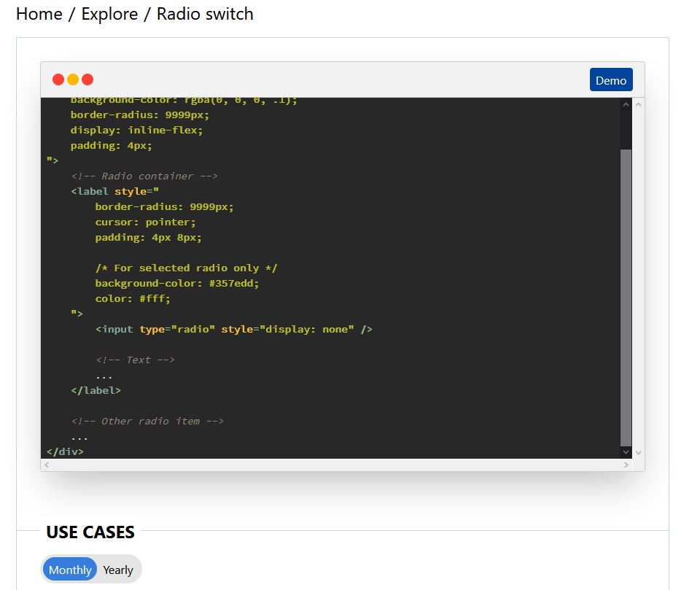The width and height of the screenshot is (700, 590).
Task: Switch the radio control to Yearly
Action: (x=117, y=570)
